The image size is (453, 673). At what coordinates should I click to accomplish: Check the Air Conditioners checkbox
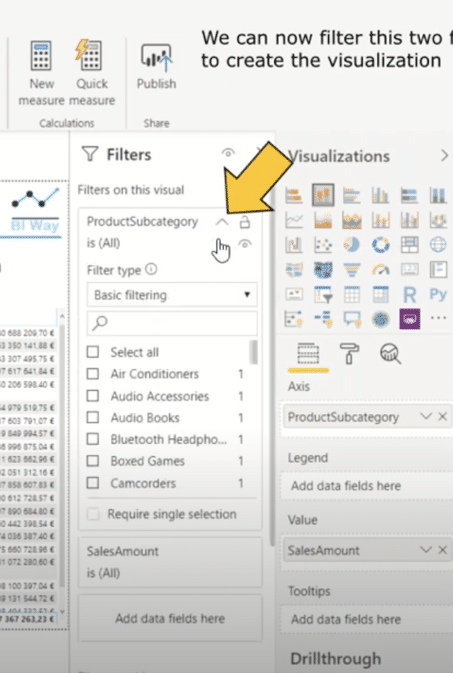[93, 374]
